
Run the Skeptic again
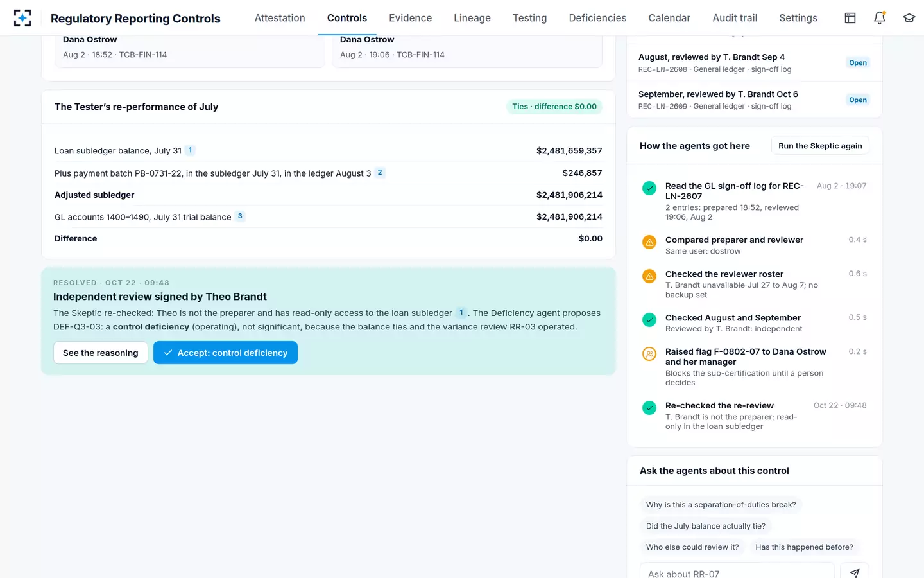coord(820,146)
